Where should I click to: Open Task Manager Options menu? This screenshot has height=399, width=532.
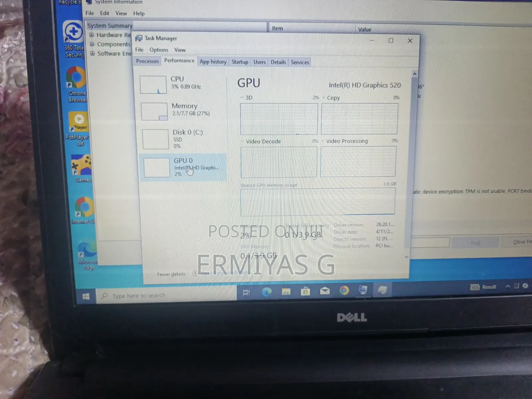tap(159, 50)
